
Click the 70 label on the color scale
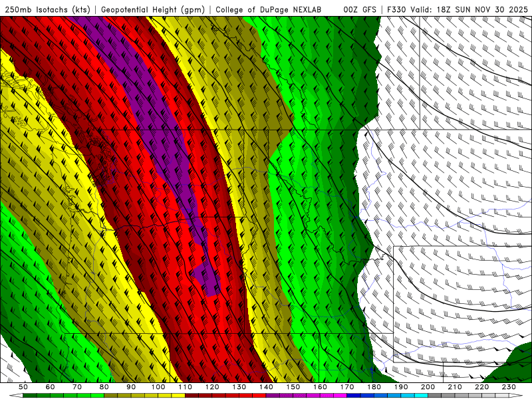pyautogui.click(x=77, y=387)
